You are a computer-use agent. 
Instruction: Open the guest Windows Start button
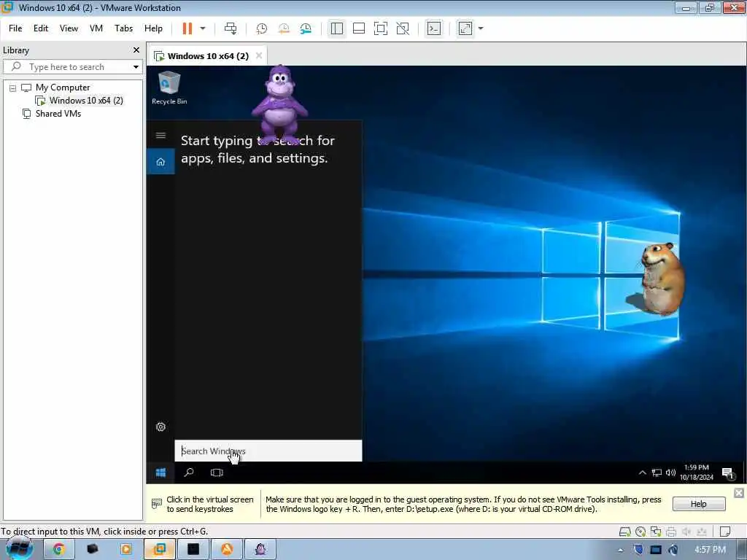click(161, 472)
